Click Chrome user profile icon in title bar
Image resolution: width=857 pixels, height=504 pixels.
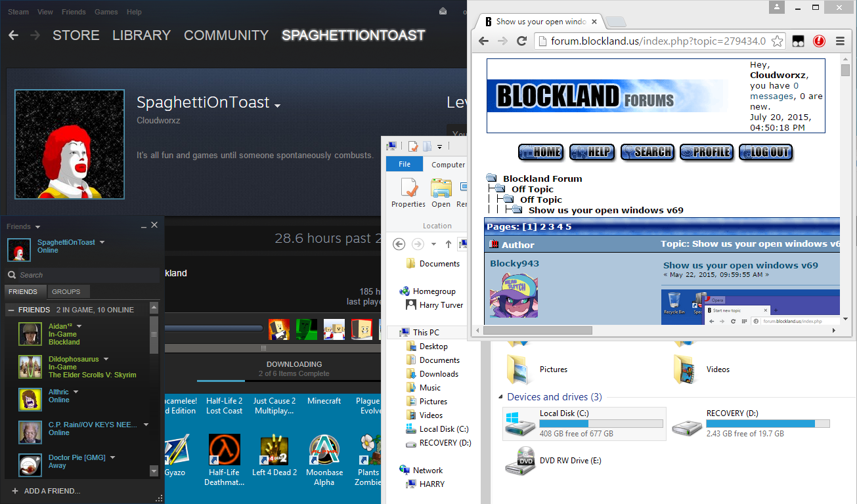(x=778, y=7)
